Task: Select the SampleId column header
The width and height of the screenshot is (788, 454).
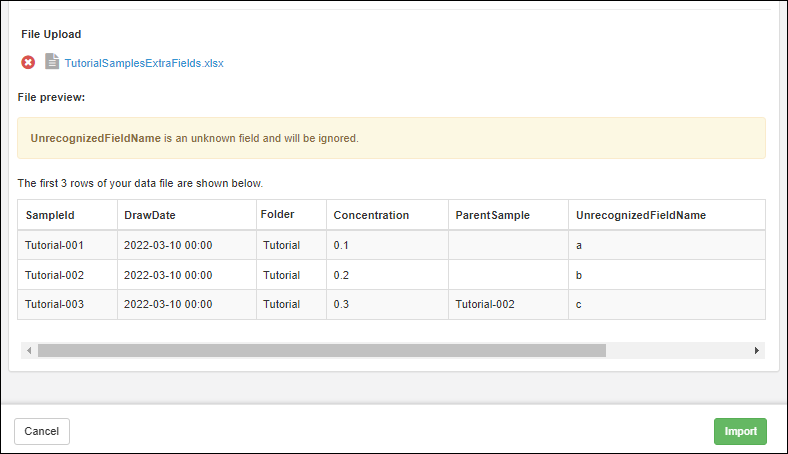Action: pos(50,215)
